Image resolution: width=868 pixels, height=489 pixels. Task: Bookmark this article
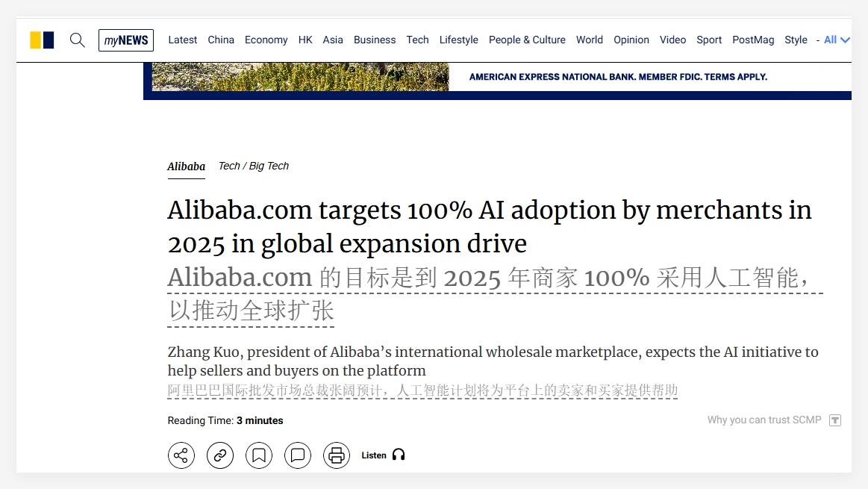click(x=259, y=455)
